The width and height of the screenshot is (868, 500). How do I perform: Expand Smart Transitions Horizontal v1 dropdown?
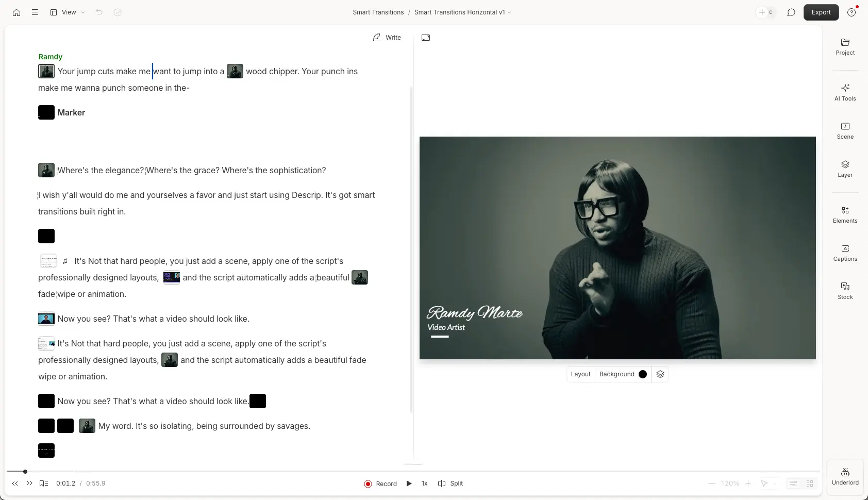click(x=462, y=12)
